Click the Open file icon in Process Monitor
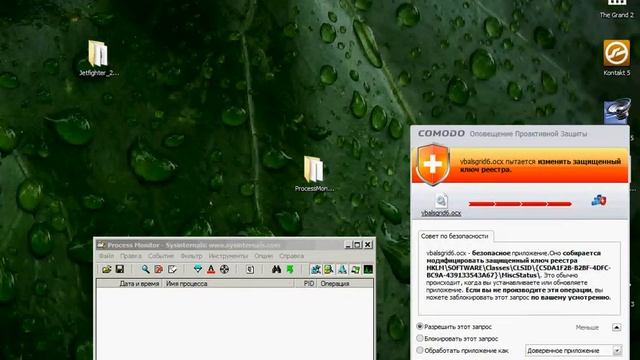640x360 pixels. coord(107,269)
